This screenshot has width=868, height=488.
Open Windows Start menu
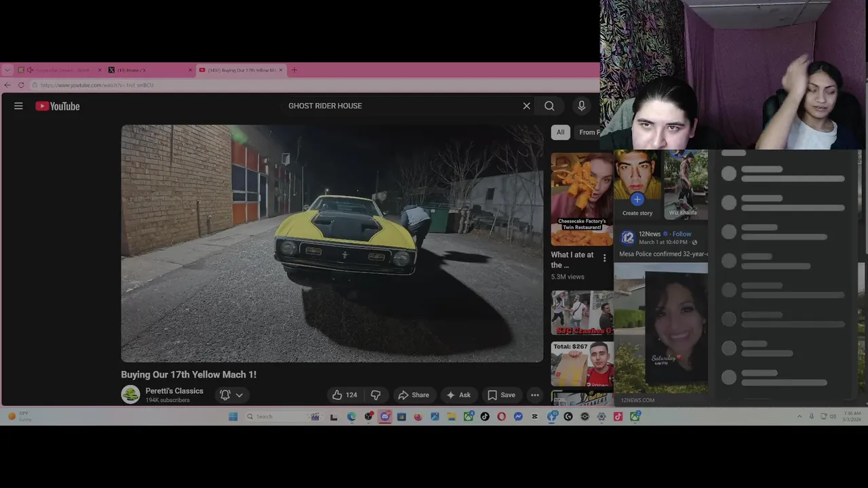(x=233, y=416)
